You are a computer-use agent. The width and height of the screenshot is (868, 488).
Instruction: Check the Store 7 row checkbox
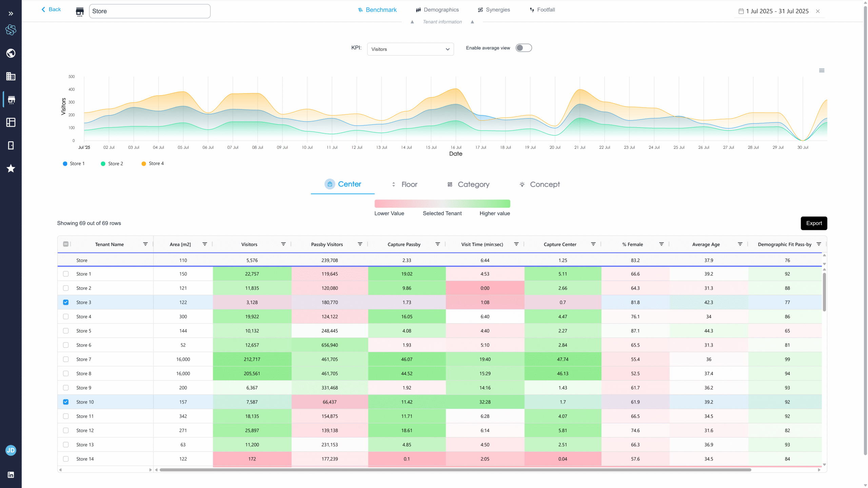[x=66, y=359]
